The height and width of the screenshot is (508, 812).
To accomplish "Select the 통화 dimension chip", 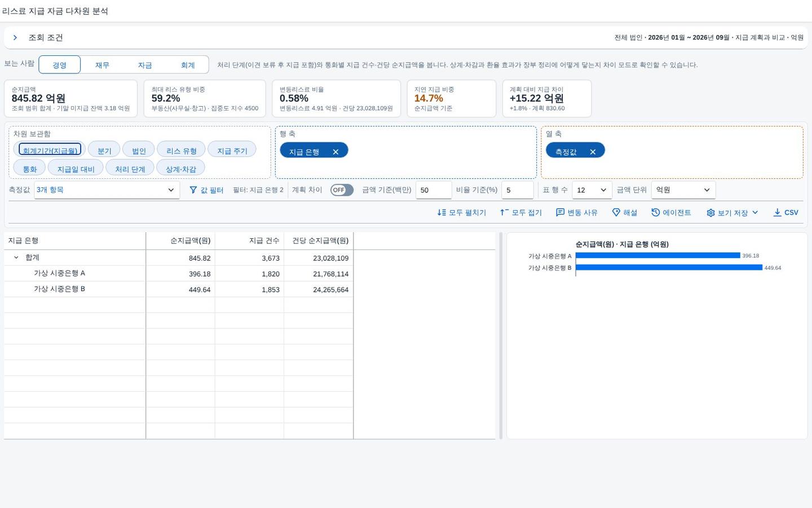I will (x=29, y=168).
